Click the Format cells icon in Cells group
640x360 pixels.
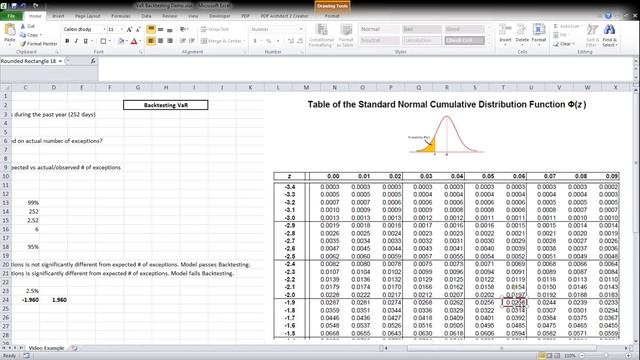pos(539,30)
